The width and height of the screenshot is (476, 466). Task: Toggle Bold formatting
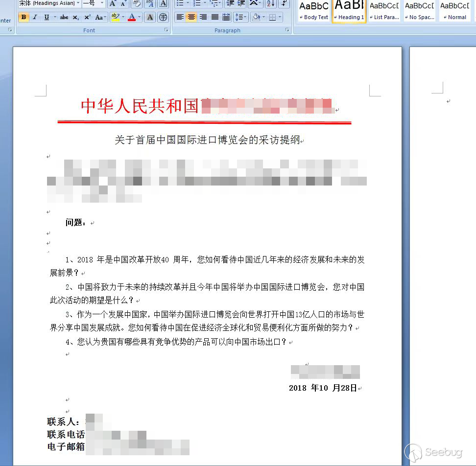coord(24,17)
